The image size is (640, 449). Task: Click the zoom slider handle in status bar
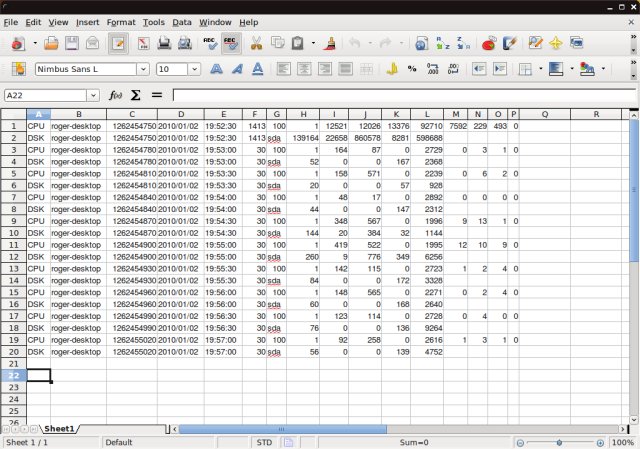point(559,442)
